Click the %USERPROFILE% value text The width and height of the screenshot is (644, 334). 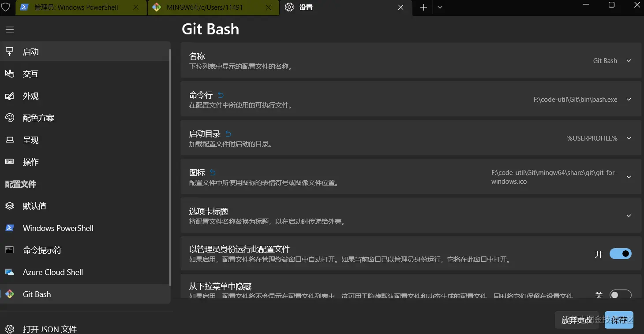pos(592,138)
